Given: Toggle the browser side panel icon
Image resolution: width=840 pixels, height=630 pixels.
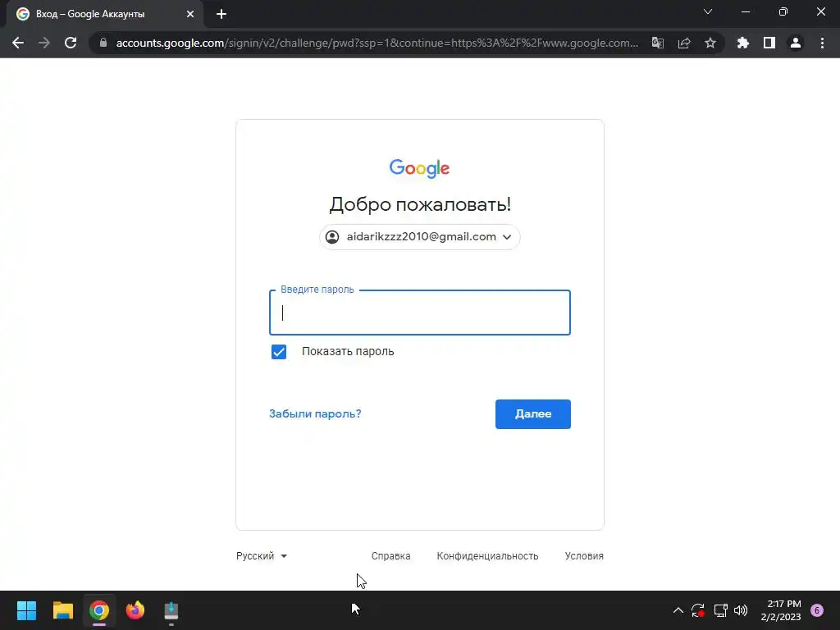Looking at the screenshot, I should (769, 43).
